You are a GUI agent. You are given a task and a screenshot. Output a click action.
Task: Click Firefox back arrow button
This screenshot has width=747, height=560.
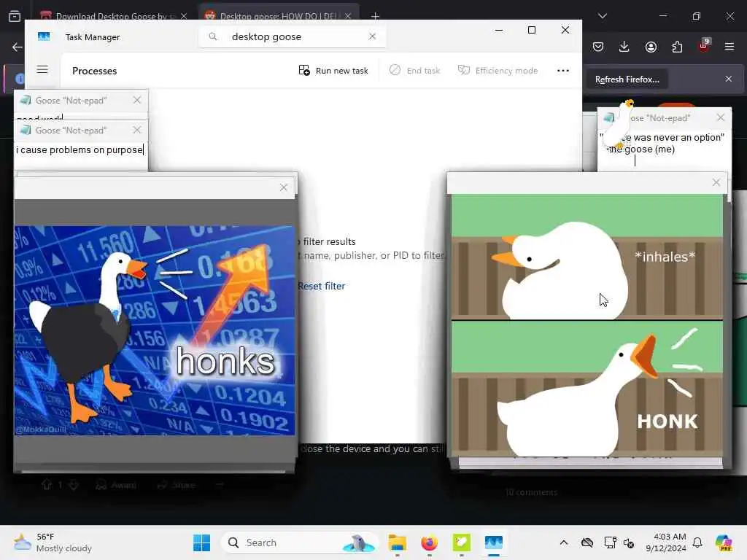coord(18,47)
